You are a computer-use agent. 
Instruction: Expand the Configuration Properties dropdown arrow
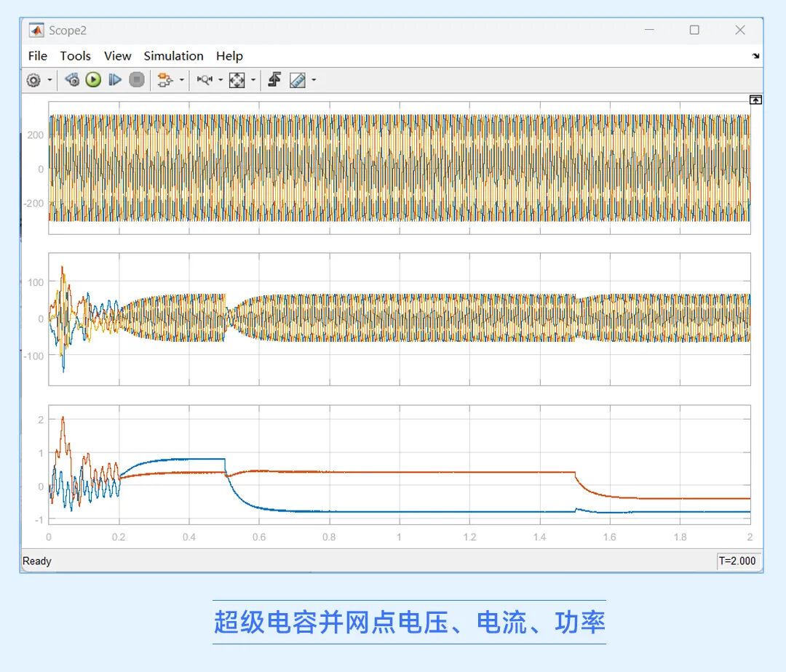[x=49, y=80]
